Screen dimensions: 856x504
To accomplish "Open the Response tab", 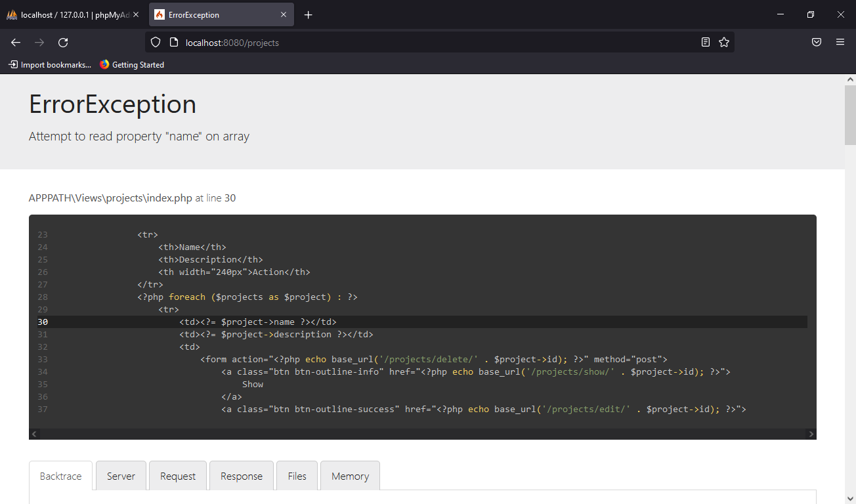I will pos(242,476).
